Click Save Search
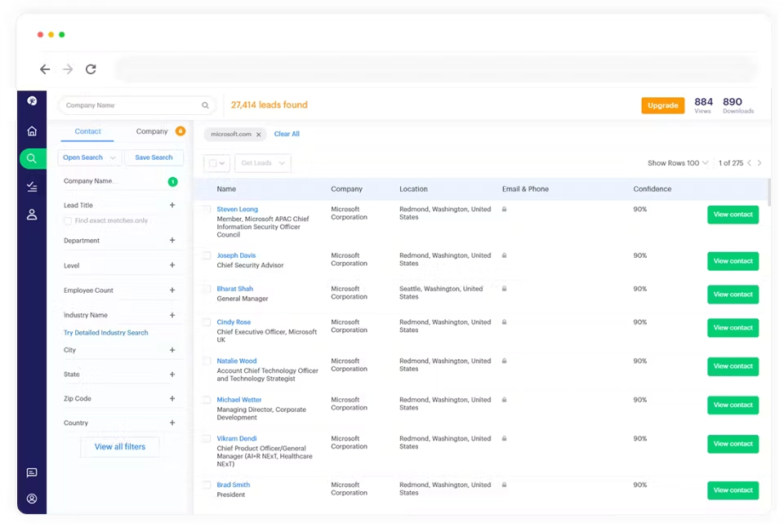This screenshot has height=532, width=784. coord(154,157)
